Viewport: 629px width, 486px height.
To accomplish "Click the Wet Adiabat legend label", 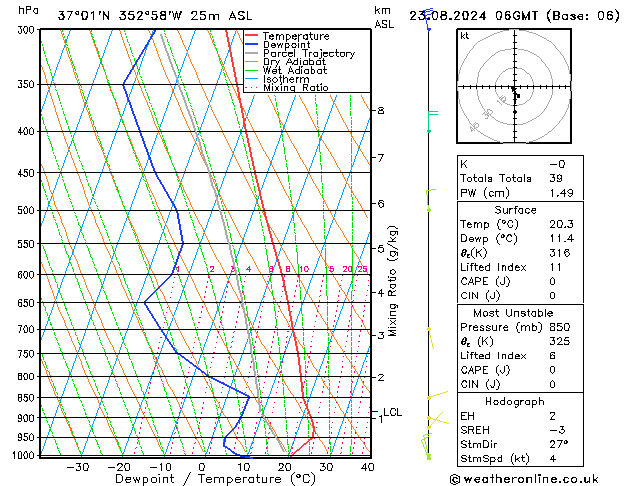I will pos(295,71).
